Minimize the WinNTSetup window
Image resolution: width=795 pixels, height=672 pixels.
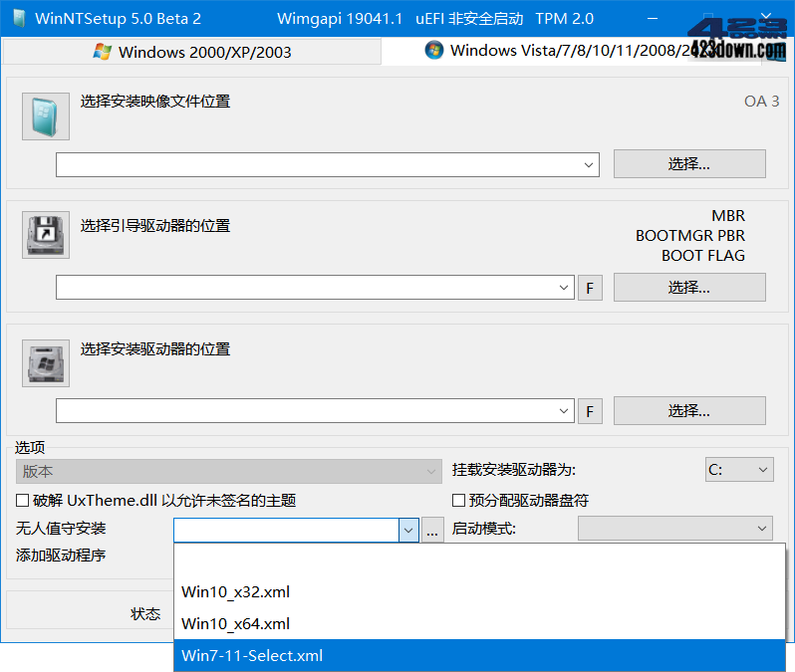click(653, 19)
